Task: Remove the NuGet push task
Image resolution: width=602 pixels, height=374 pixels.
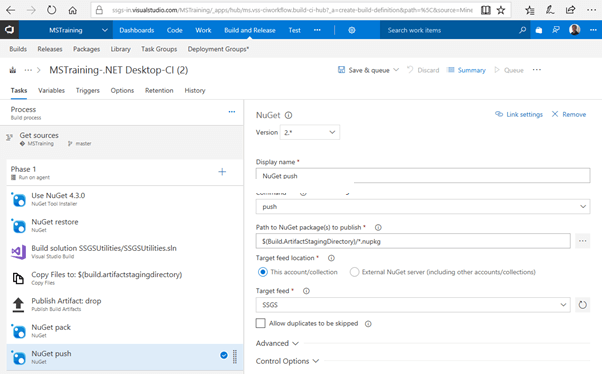Action: [x=569, y=114]
